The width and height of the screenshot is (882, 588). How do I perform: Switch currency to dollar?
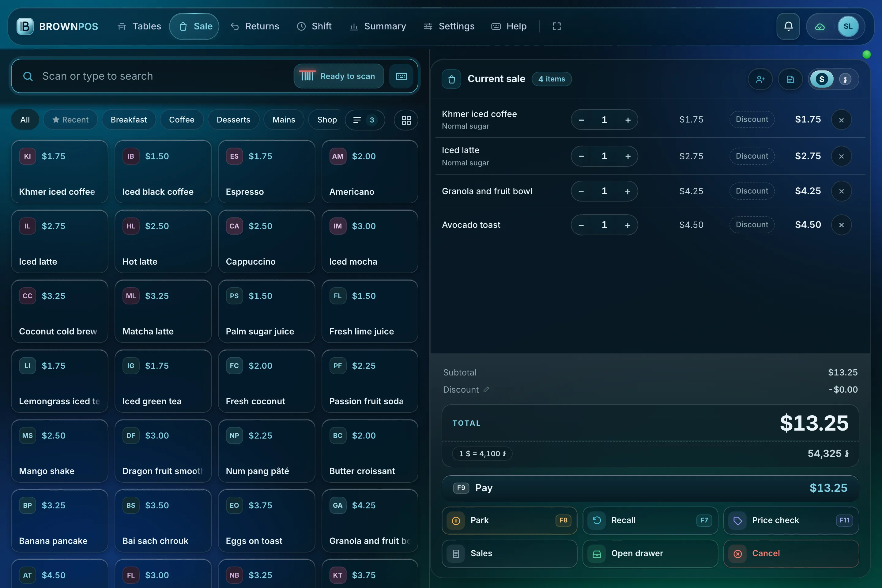[x=822, y=79]
